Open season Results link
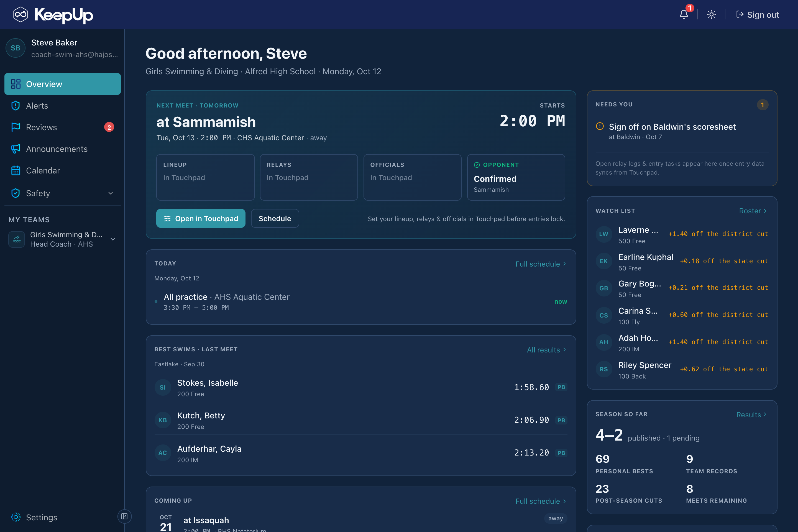 [x=751, y=415]
